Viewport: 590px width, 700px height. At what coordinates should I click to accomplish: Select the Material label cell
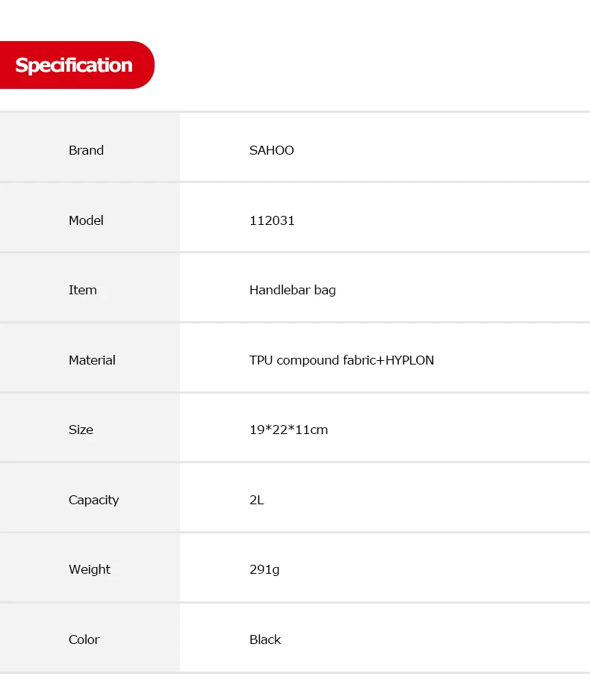click(90, 358)
